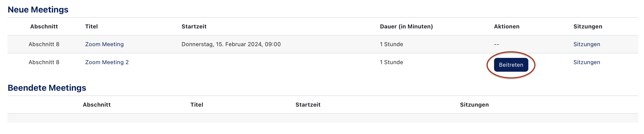Click Dauer (in Minuten) column header

click(x=406, y=27)
